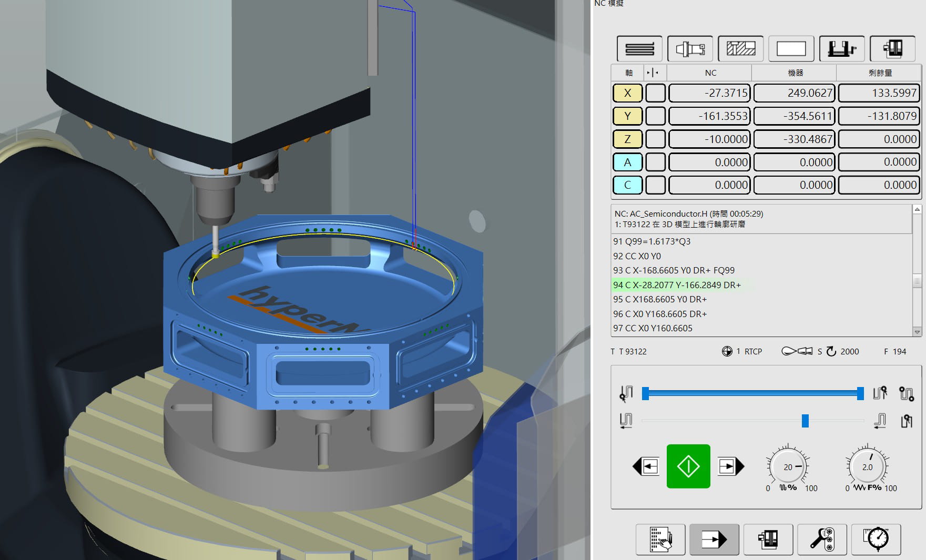Toggle hatched workpiece section view button
The image size is (926, 560).
tap(740, 49)
